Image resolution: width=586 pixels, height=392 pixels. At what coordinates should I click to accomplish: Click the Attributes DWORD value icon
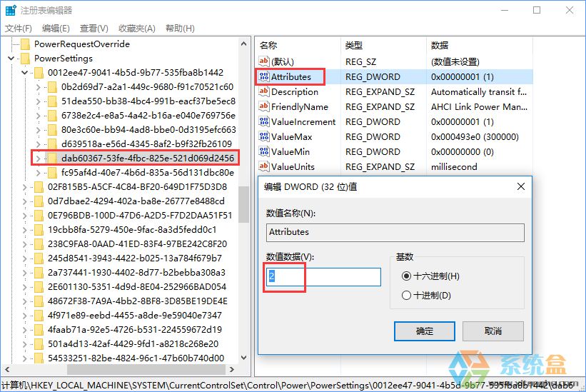pyautogui.click(x=264, y=76)
